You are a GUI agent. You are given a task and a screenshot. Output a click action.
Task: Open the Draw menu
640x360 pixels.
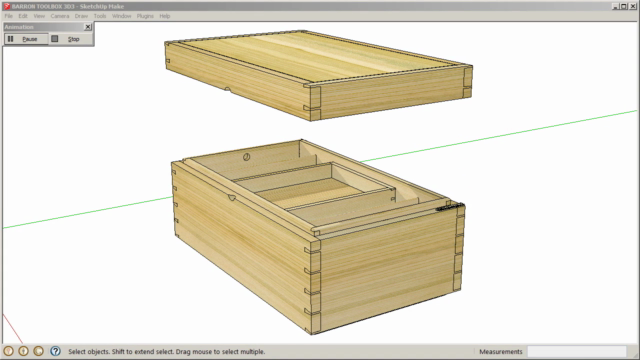[81, 16]
